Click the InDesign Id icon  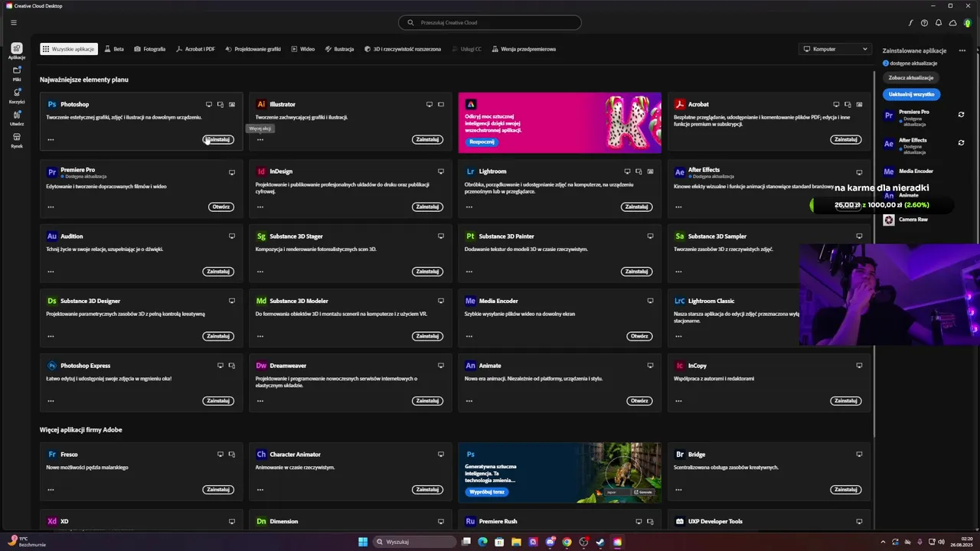click(261, 171)
